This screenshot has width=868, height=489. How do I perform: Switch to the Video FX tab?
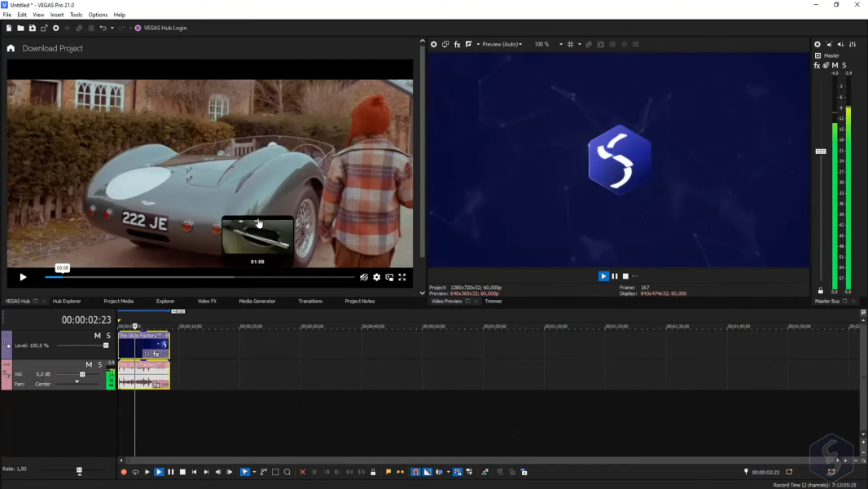(207, 302)
